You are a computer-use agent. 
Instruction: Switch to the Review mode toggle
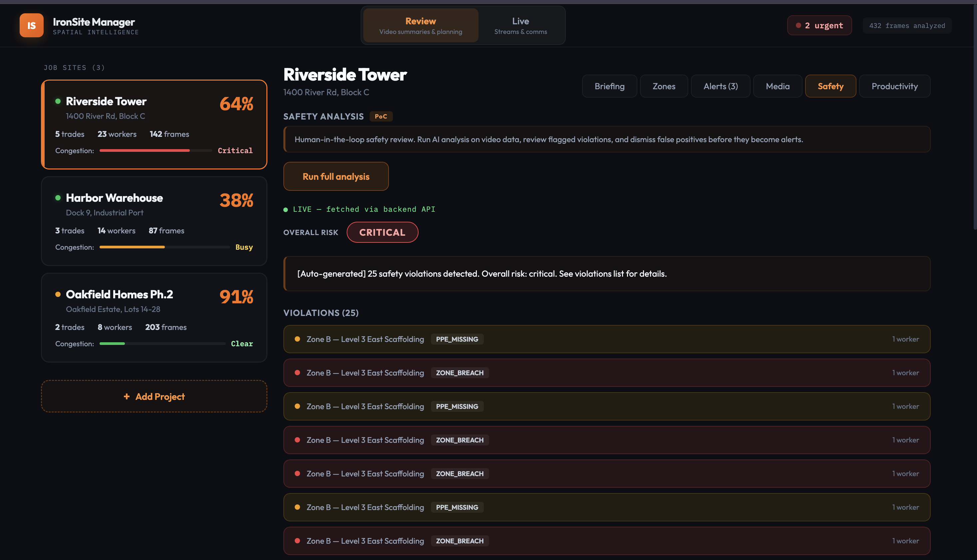pos(421,25)
